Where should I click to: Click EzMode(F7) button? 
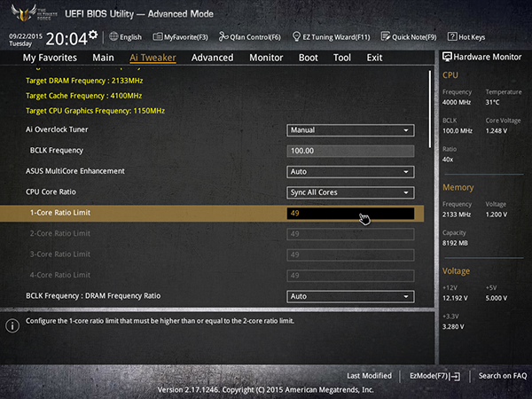[x=434, y=376]
